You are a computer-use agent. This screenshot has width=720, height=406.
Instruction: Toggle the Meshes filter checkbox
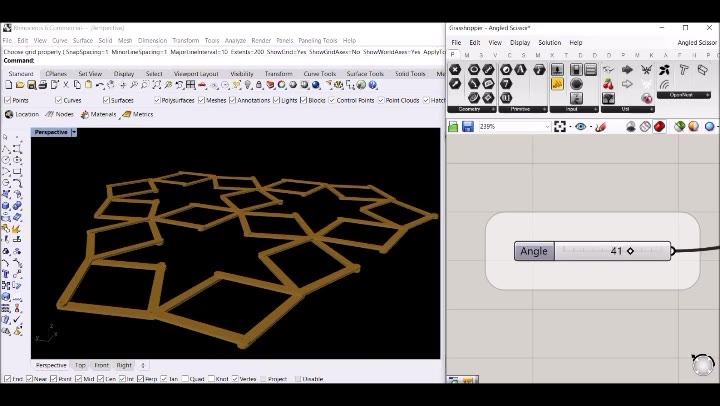pyautogui.click(x=201, y=100)
